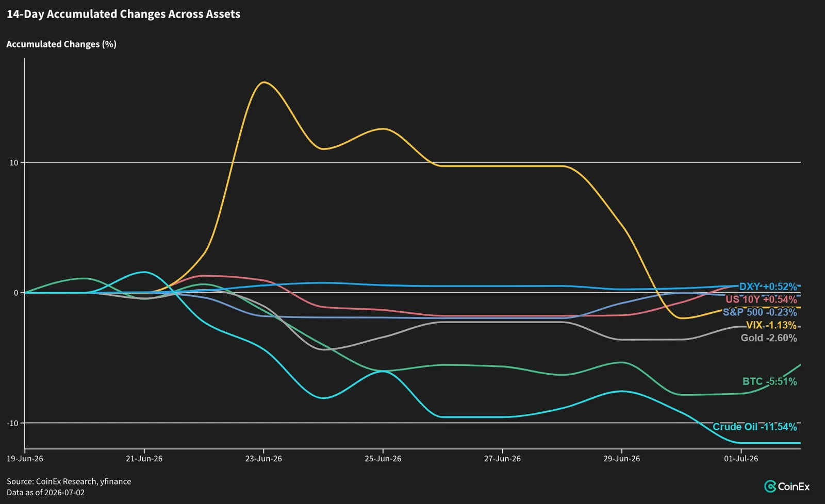This screenshot has height=504, width=825.
Task: Click the Gold -2.60% label
Action: [769, 338]
